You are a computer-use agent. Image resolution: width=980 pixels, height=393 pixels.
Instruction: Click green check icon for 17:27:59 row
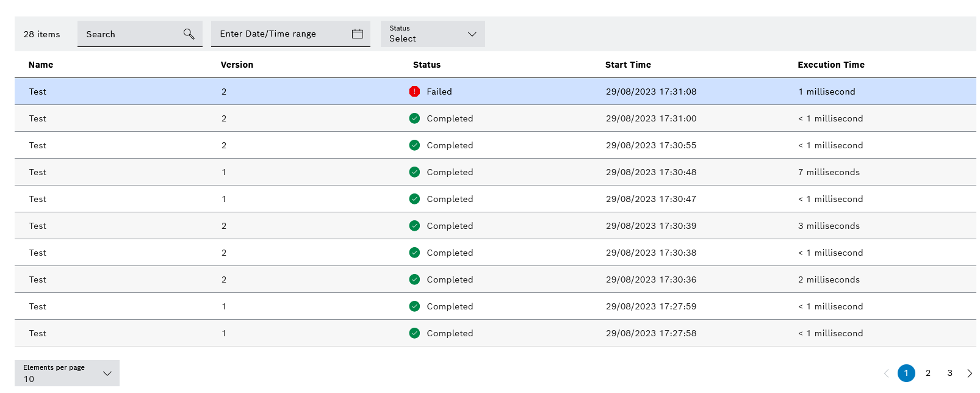(414, 306)
